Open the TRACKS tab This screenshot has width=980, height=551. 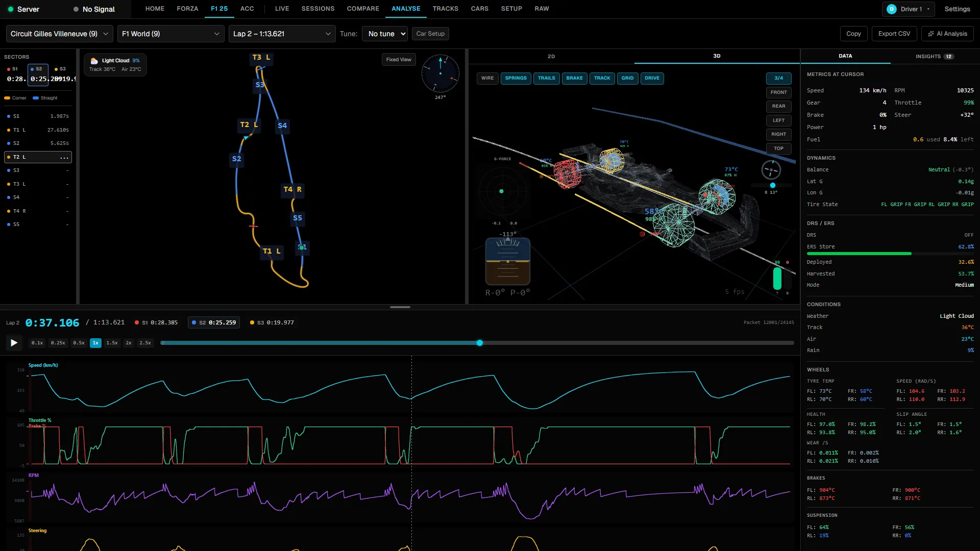(446, 9)
